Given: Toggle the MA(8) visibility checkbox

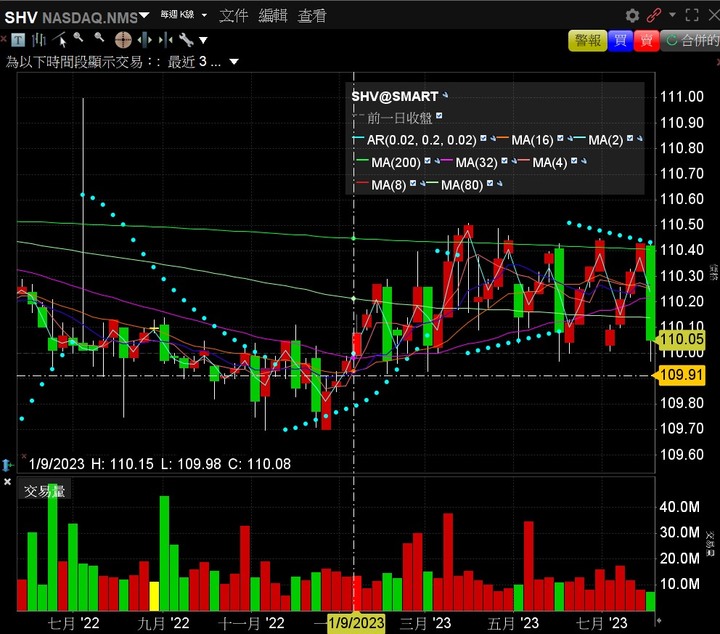Looking at the screenshot, I should [413, 183].
